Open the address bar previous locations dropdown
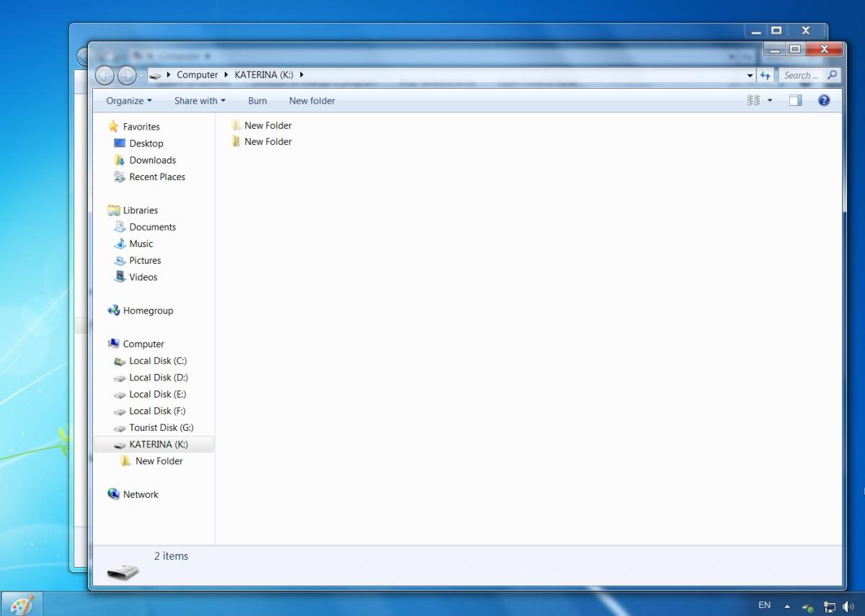The image size is (865, 616). click(750, 75)
